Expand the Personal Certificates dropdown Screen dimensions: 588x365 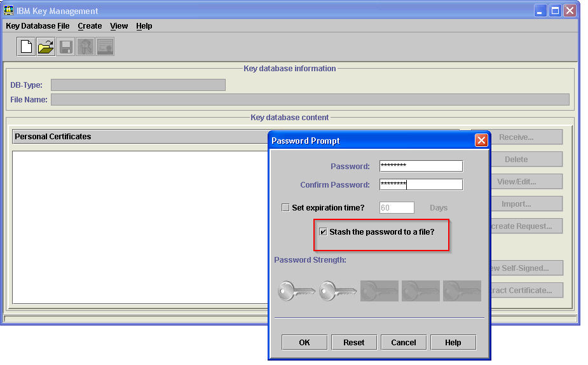(140, 137)
